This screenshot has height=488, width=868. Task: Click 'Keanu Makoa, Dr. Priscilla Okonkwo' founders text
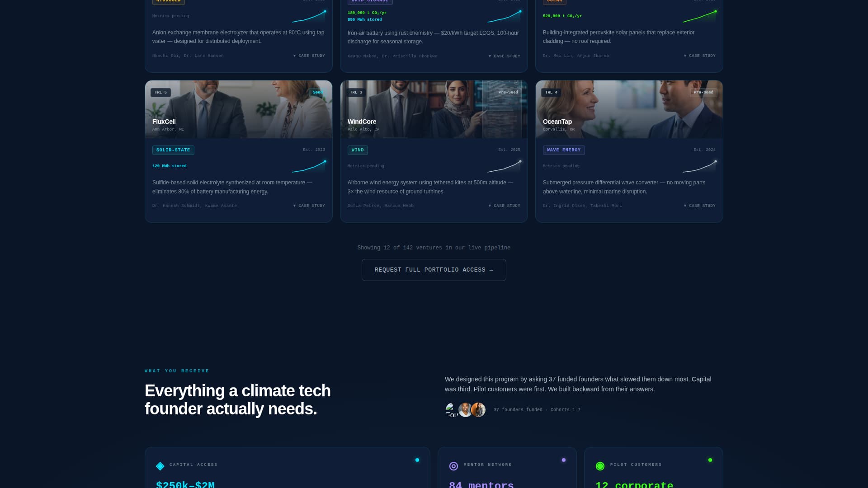392,56
